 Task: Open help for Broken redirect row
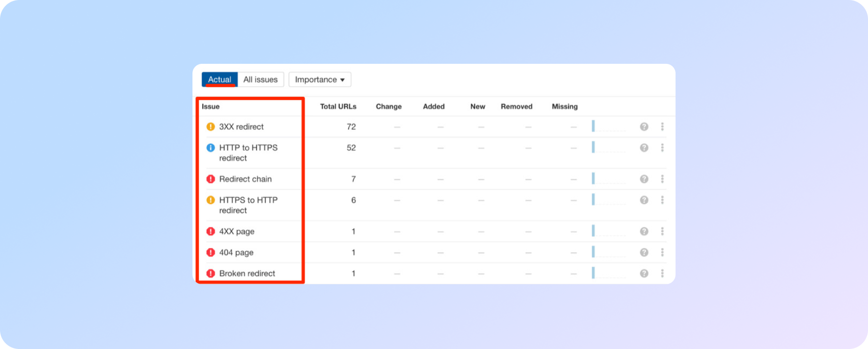tap(644, 273)
